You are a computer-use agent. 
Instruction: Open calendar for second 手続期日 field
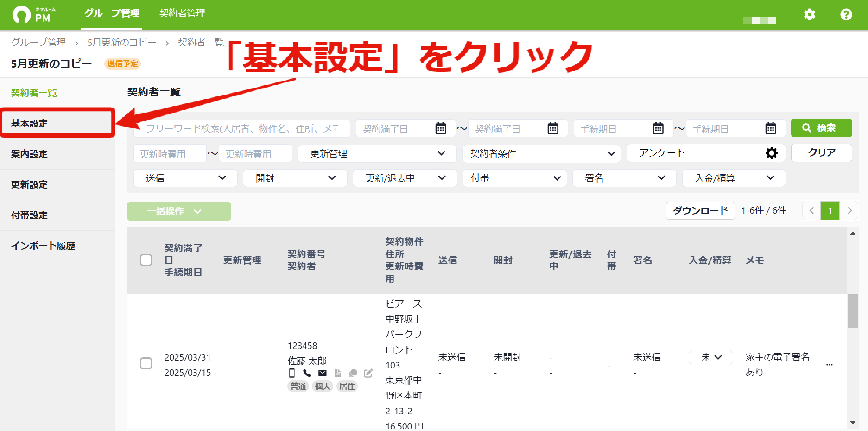(x=771, y=128)
